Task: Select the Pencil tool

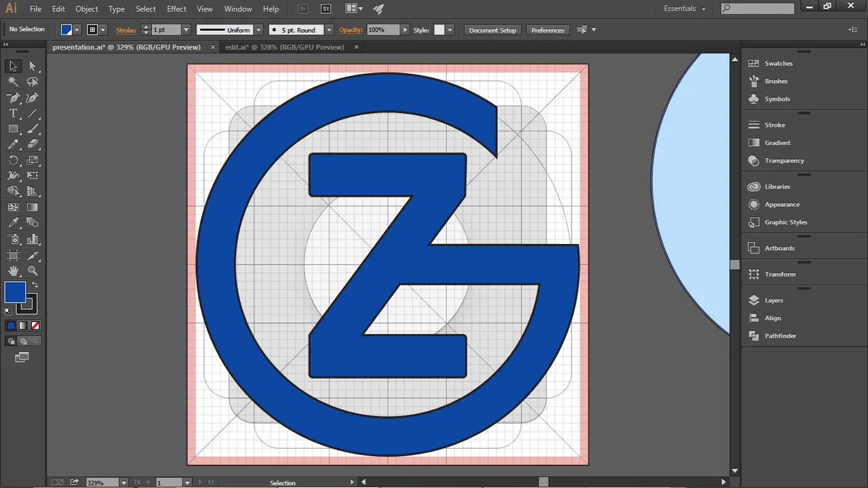Action: (x=13, y=144)
